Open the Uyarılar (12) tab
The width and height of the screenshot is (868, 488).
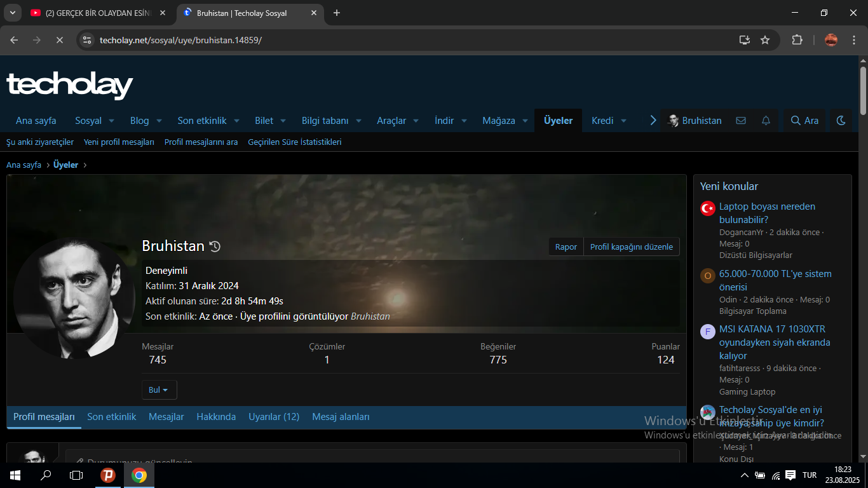(x=274, y=417)
